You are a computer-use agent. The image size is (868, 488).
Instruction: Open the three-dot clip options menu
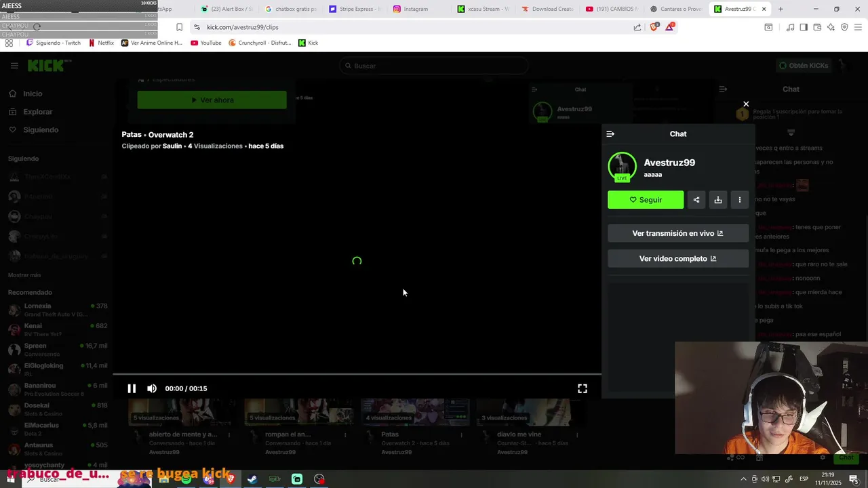740,200
